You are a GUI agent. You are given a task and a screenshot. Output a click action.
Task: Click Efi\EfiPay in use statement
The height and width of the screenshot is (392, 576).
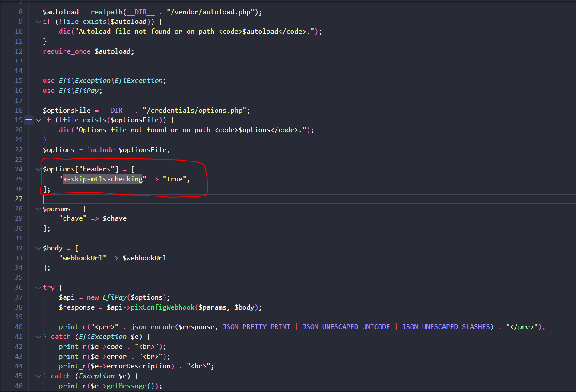pyautogui.click(x=79, y=91)
